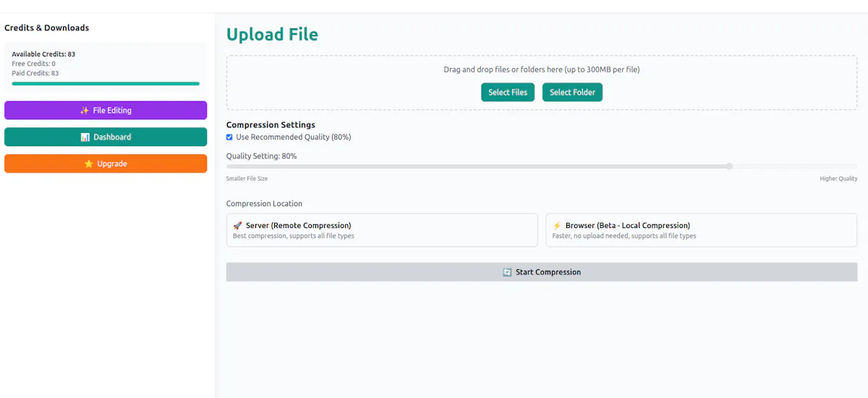Open the Upgrade plan button

point(106,164)
